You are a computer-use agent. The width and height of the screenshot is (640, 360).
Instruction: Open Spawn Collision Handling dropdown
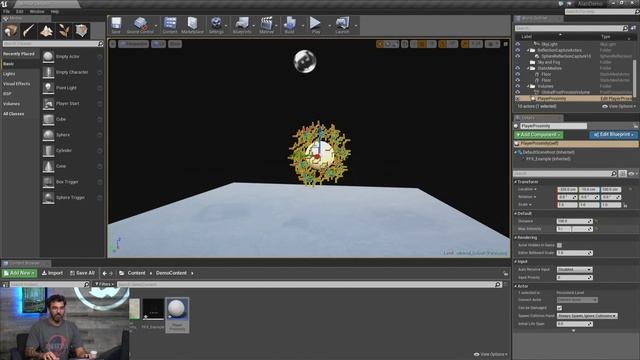coord(587,316)
